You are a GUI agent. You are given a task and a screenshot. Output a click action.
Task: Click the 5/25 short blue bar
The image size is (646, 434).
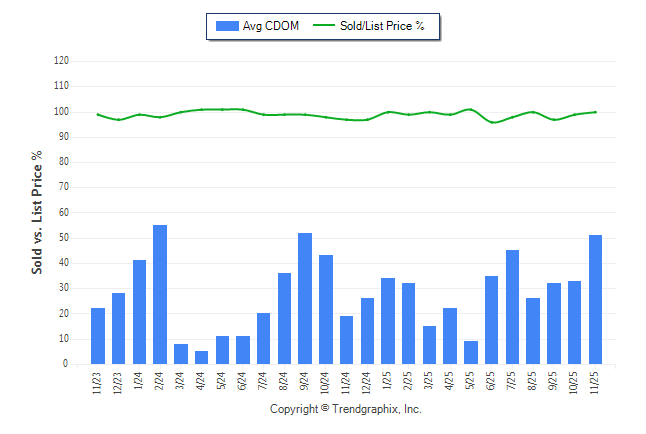(x=471, y=353)
